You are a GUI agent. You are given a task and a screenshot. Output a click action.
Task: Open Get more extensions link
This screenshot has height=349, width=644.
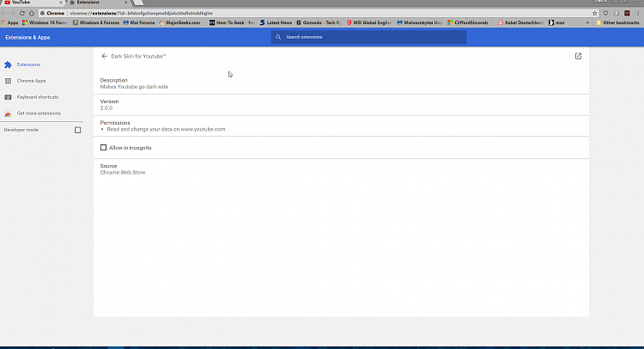pos(33,113)
